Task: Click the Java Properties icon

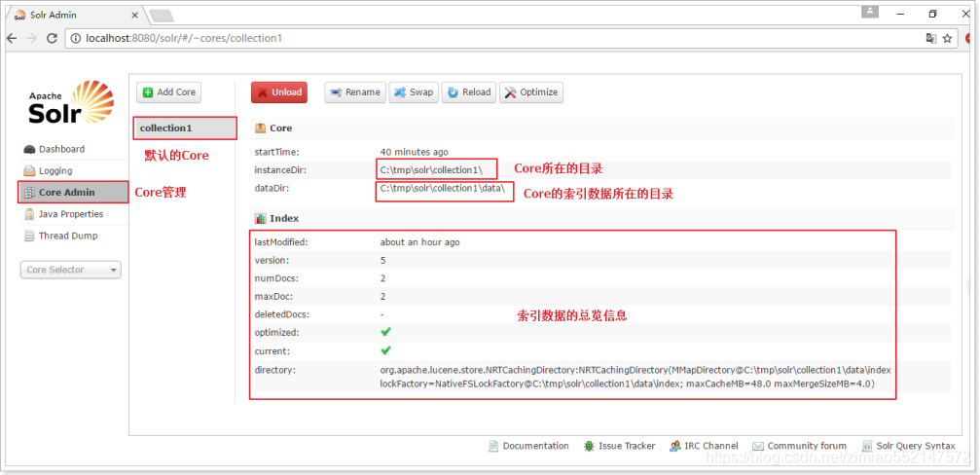Action: tap(29, 214)
